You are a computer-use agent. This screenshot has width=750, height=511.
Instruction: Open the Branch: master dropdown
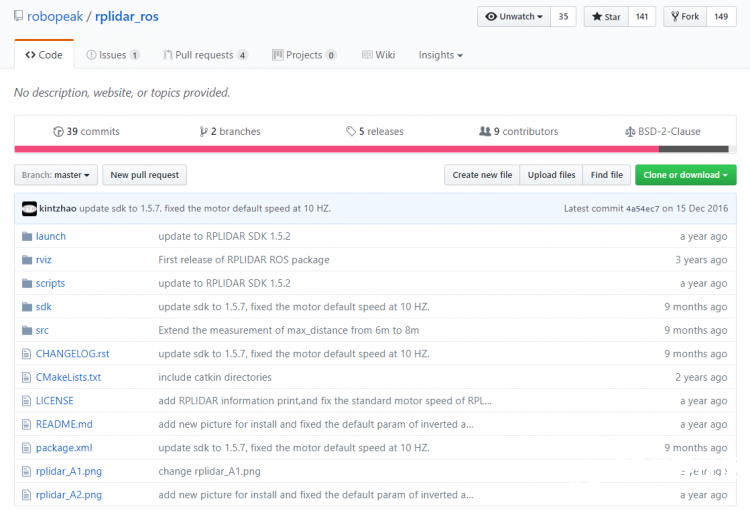tap(56, 175)
